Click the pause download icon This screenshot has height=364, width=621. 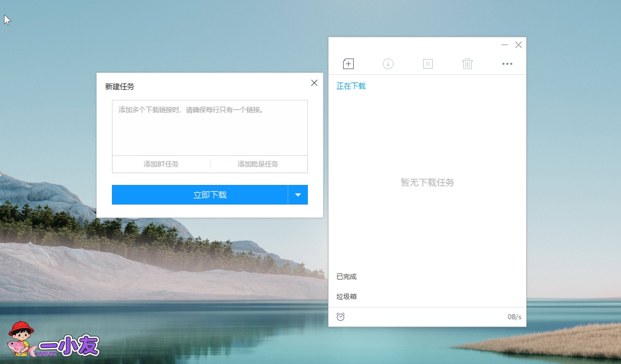428,64
